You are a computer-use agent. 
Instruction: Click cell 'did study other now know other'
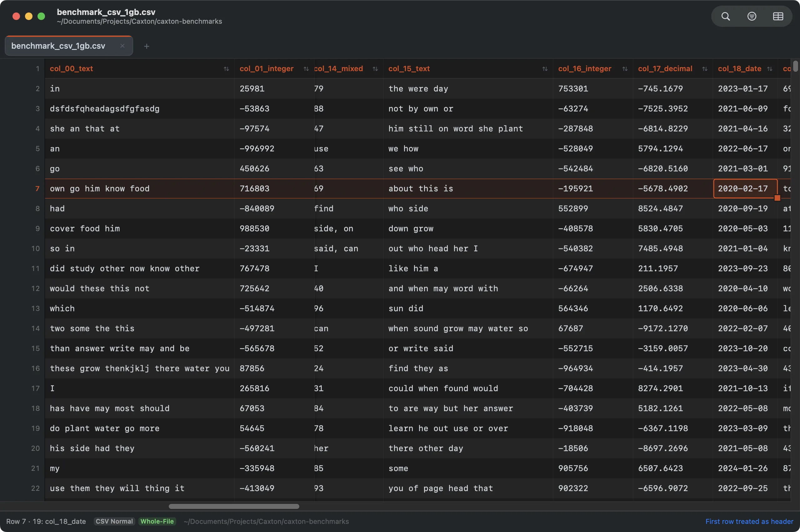click(x=140, y=268)
